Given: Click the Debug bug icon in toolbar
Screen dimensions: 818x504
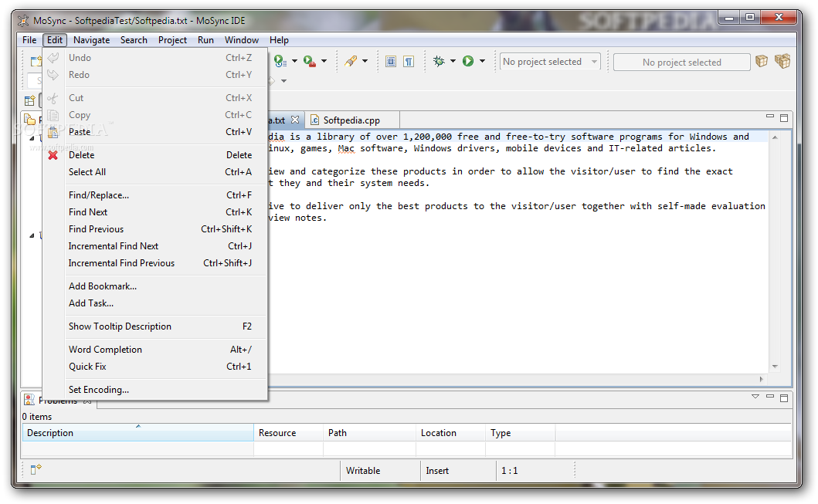Looking at the screenshot, I should pyautogui.click(x=439, y=62).
